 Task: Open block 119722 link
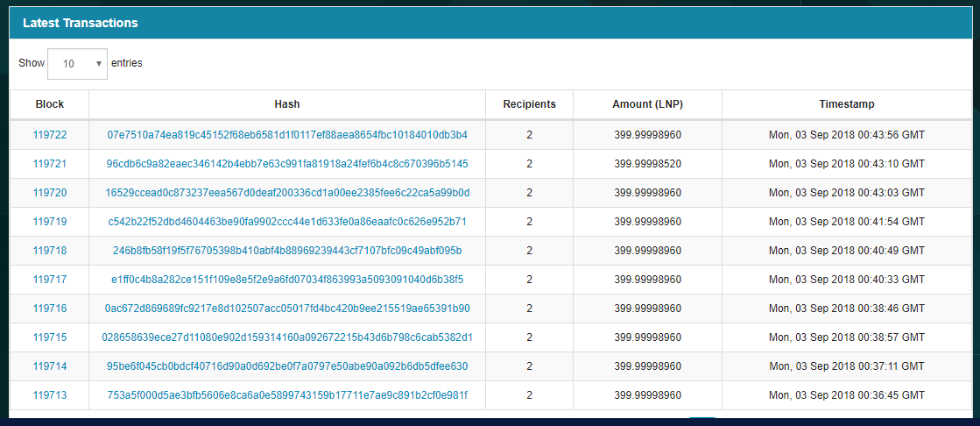pos(50,135)
